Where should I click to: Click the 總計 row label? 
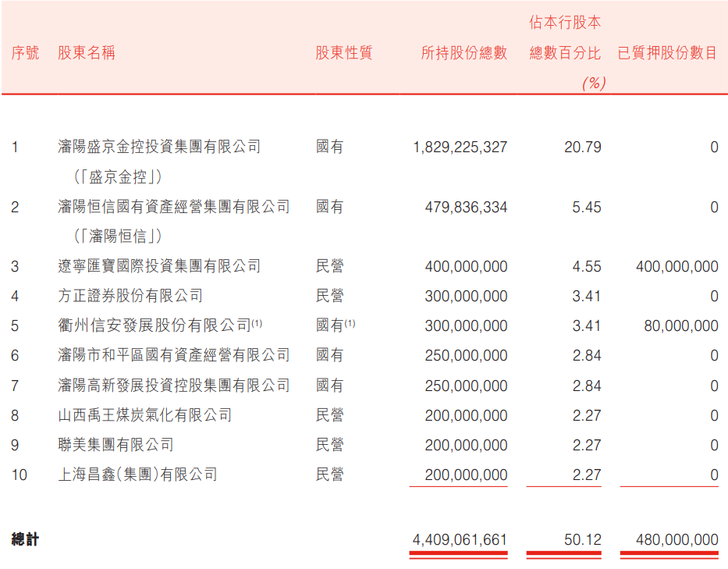[x=25, y=540]
